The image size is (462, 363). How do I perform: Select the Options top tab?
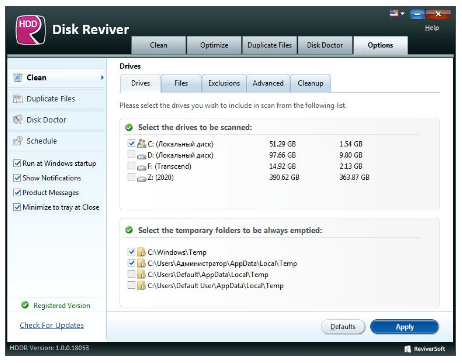tap(380, 45)
